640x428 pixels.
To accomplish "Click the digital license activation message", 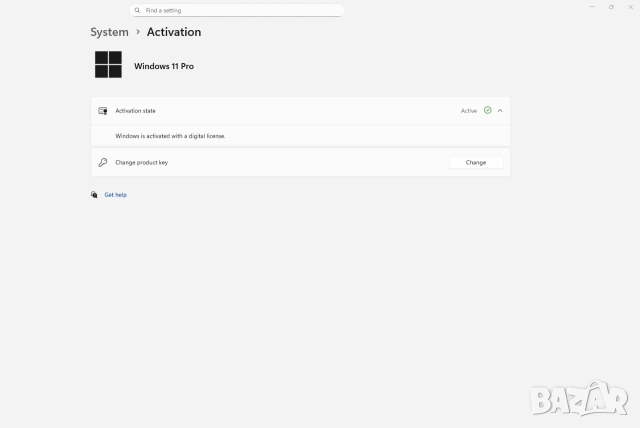I will [170, 135].
